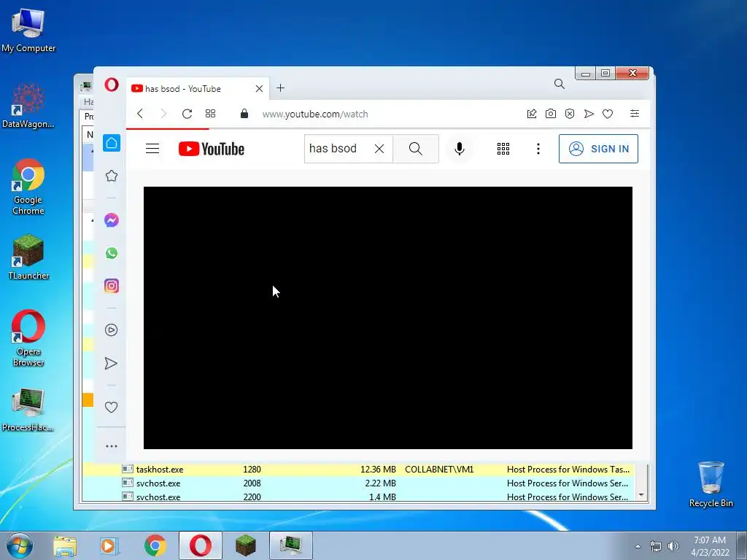Open Messenger in Opera sidebar
Screen dimensions: 747x560
(112, 220)
